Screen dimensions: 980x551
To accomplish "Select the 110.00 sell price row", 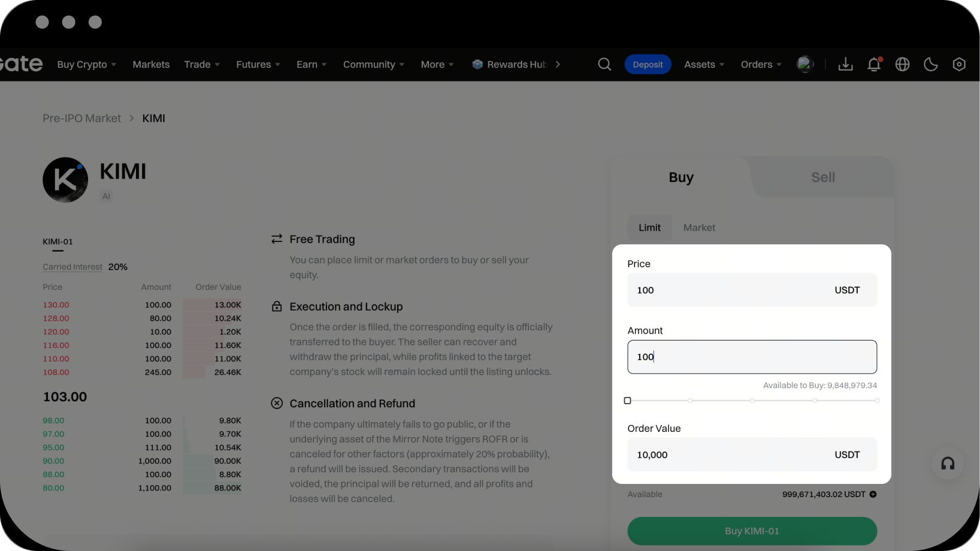I will click(142, 359).
